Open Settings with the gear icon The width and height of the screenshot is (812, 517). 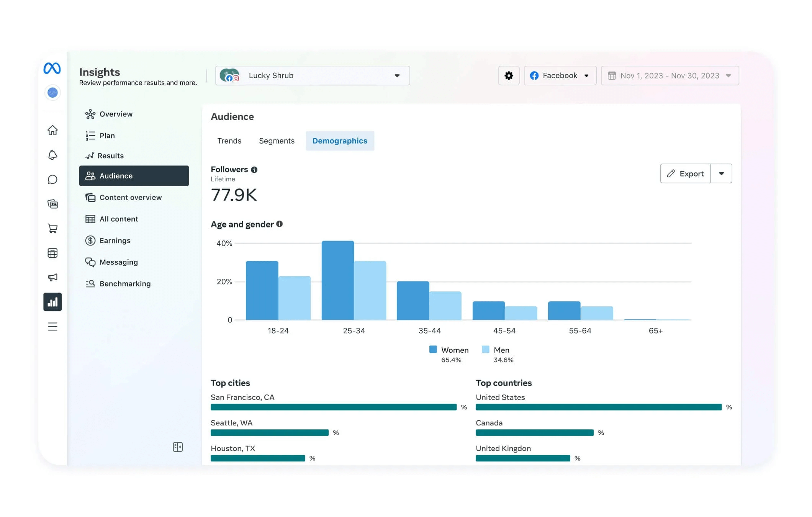(x=509, y=75)
